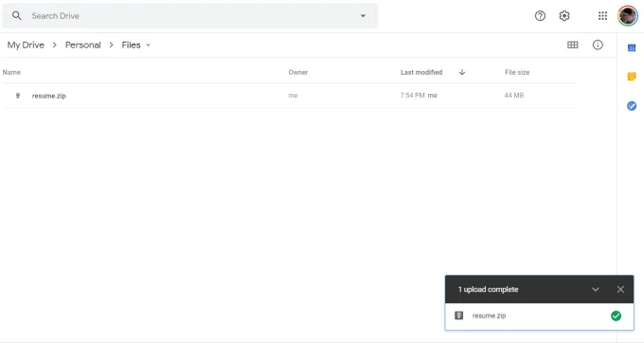Screen dimensions: 644x343
Task: Go to Personal folder breadcrumb
Action: tap(83, 45)
